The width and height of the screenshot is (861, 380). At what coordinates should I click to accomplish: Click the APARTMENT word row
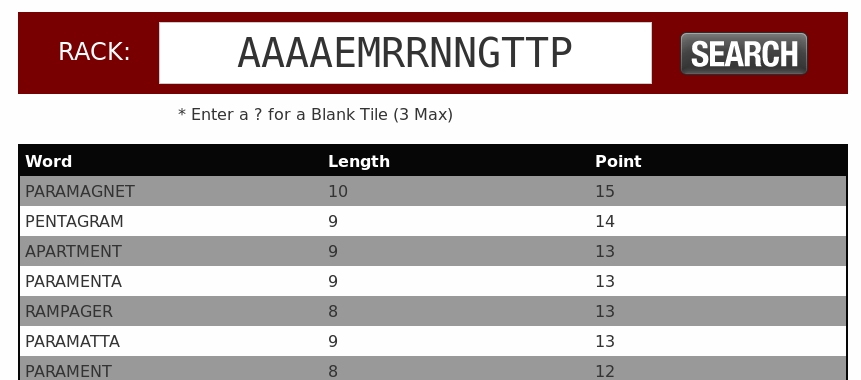coord(433,252)
